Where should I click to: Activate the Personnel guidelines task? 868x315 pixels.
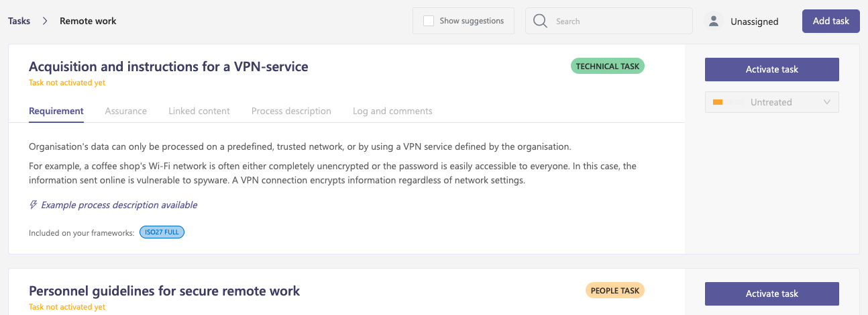(772, 294)
